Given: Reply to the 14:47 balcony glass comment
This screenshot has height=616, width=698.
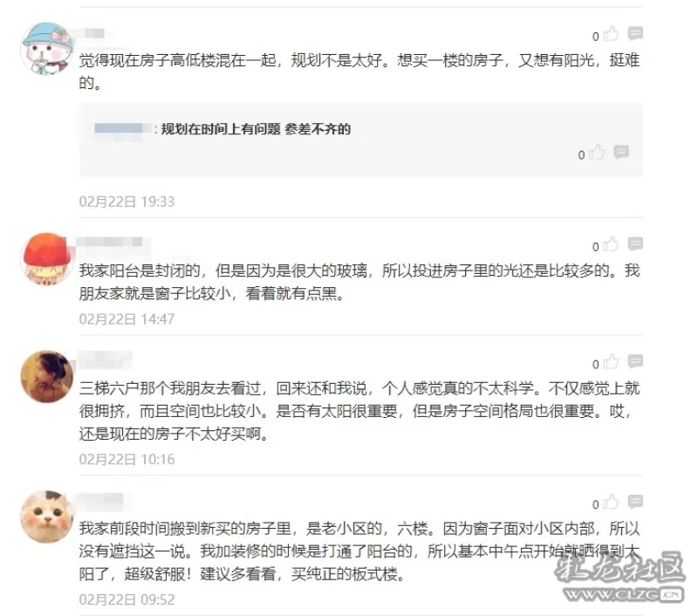Looking at the screenshot, I should (x=635, y=244).
